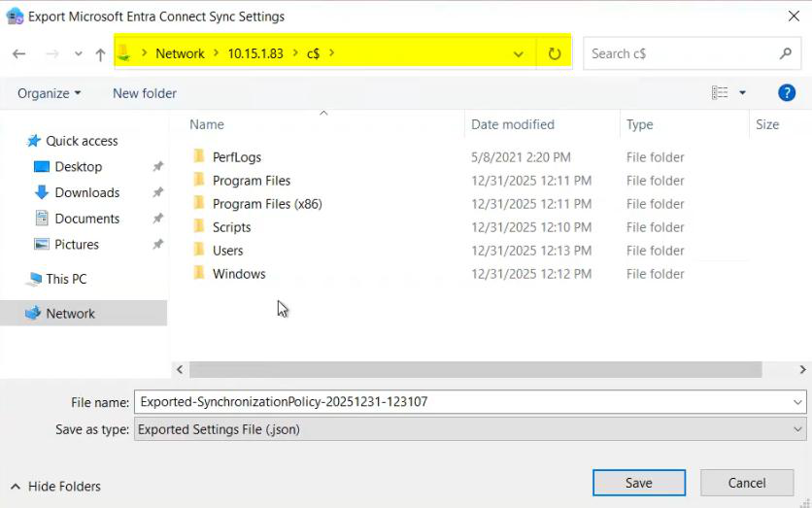812x508 pixels.
Task: Click the horizontal scrollbar thumb
Action: [x=475, y=369]
